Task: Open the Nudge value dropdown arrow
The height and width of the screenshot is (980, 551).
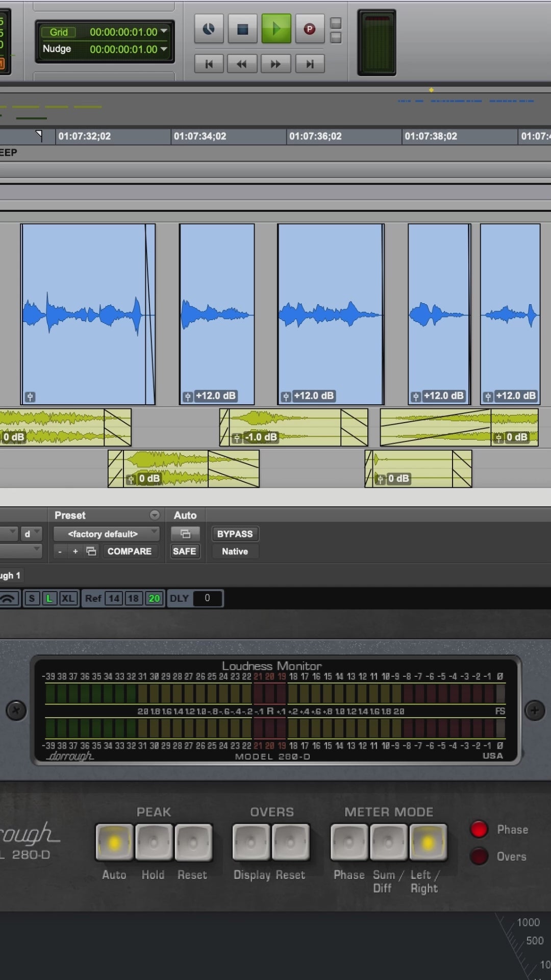Action: pos(164,49)
